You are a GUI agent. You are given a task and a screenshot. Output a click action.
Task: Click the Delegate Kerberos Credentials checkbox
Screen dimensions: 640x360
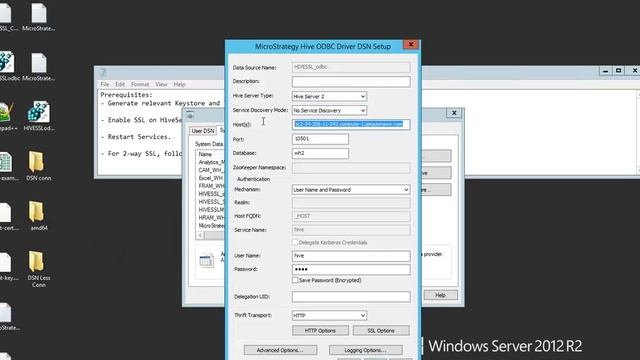tap(295, 242)
